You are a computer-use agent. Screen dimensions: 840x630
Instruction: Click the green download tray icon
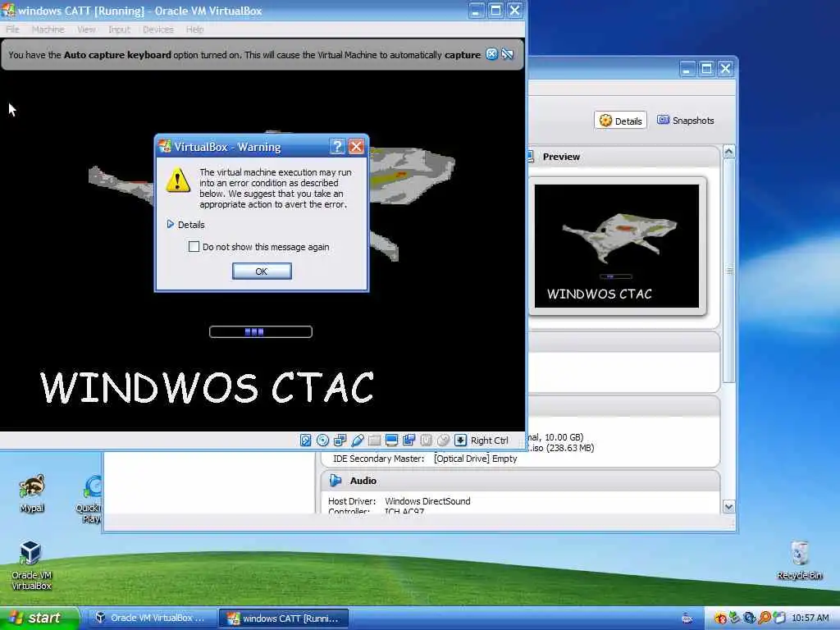click(735, 618)
